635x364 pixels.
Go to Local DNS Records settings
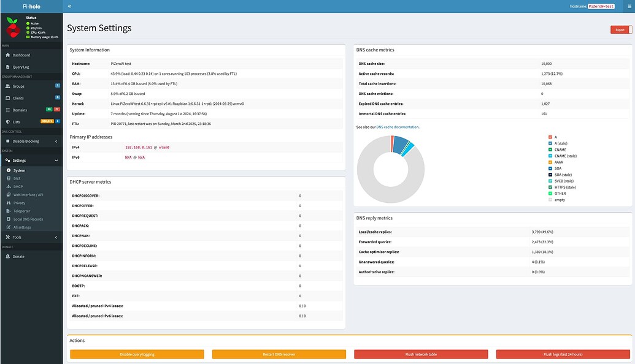28,219
